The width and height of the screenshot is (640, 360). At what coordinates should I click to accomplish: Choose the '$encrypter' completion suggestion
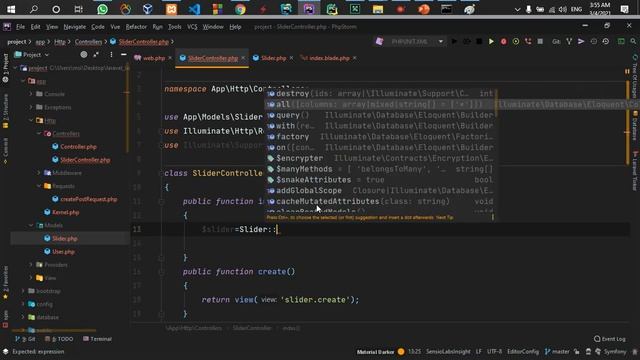pos(380,158)
